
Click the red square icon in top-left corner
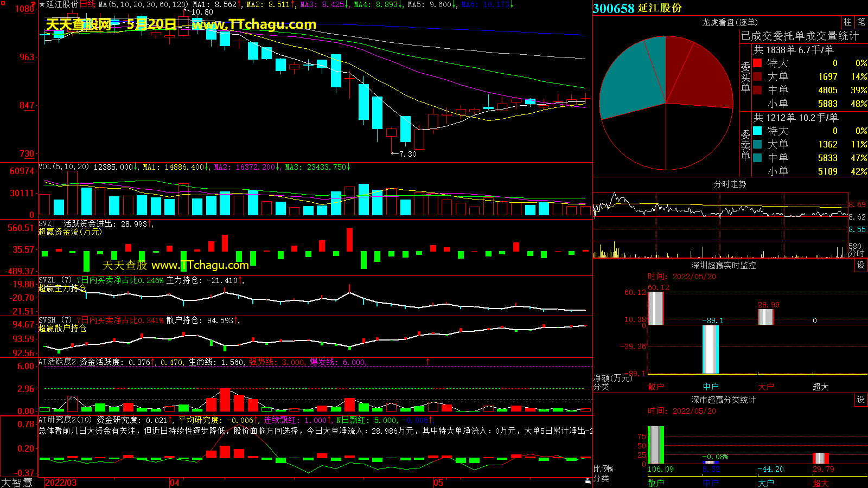3,4
